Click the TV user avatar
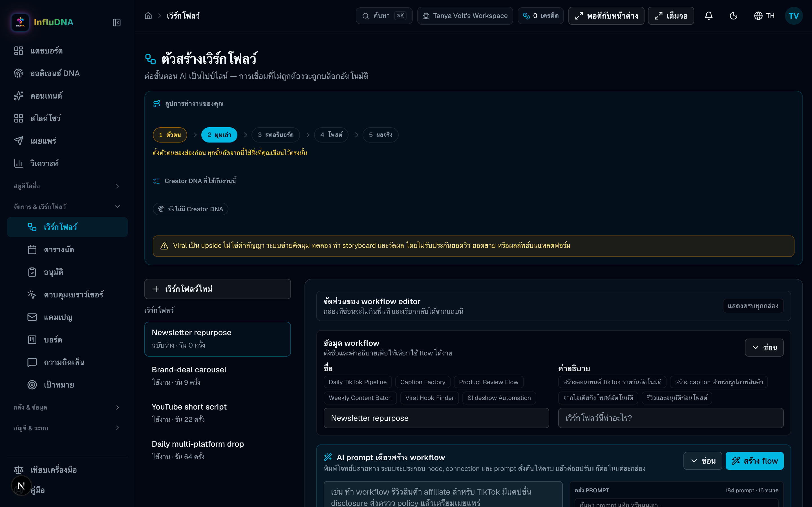812x507 pixels. point(794,16)
